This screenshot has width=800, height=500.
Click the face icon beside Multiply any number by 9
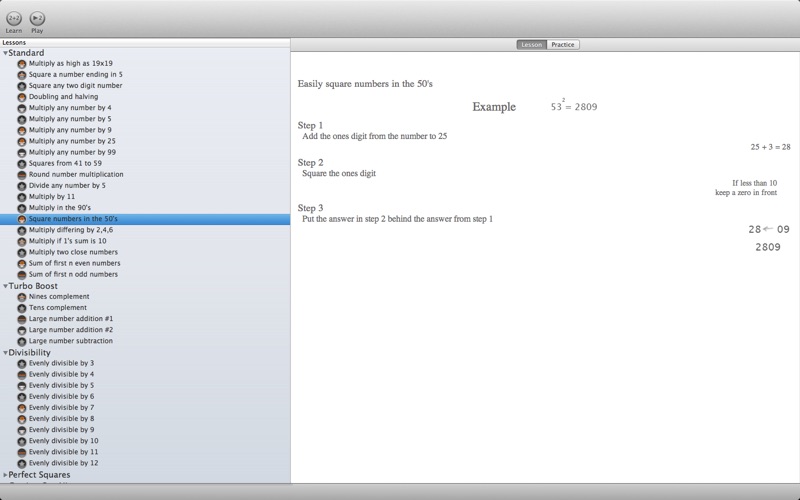[x=21, y=131]
